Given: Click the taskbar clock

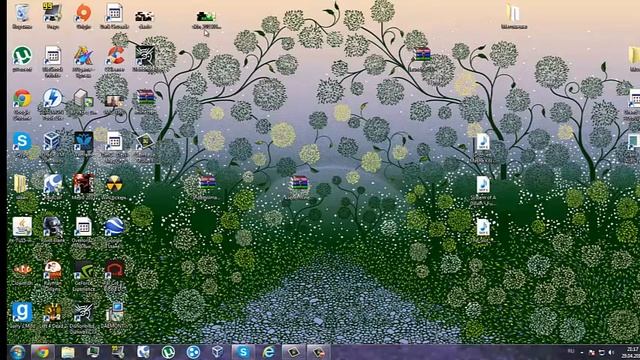Looking at the screenshot, I should click(632, 352).
